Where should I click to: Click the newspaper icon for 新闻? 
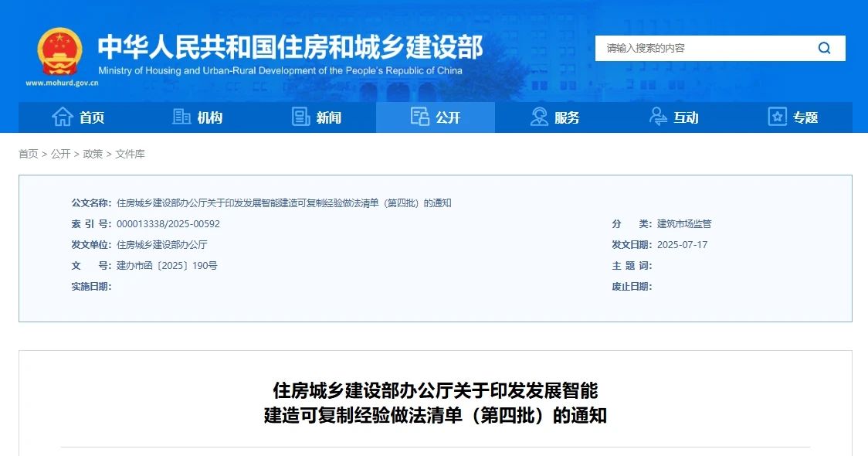click(301, 117)
